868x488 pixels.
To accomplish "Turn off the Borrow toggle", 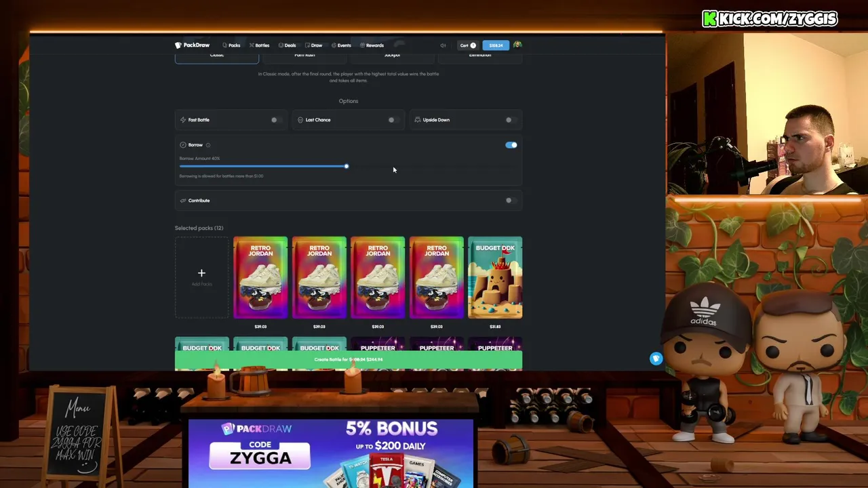I will click(511, 145).
